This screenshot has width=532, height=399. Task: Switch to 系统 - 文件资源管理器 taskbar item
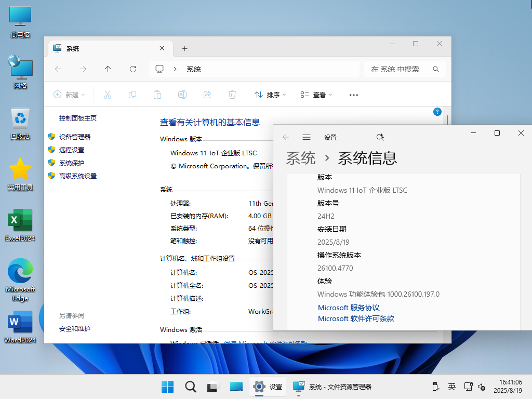332,387
